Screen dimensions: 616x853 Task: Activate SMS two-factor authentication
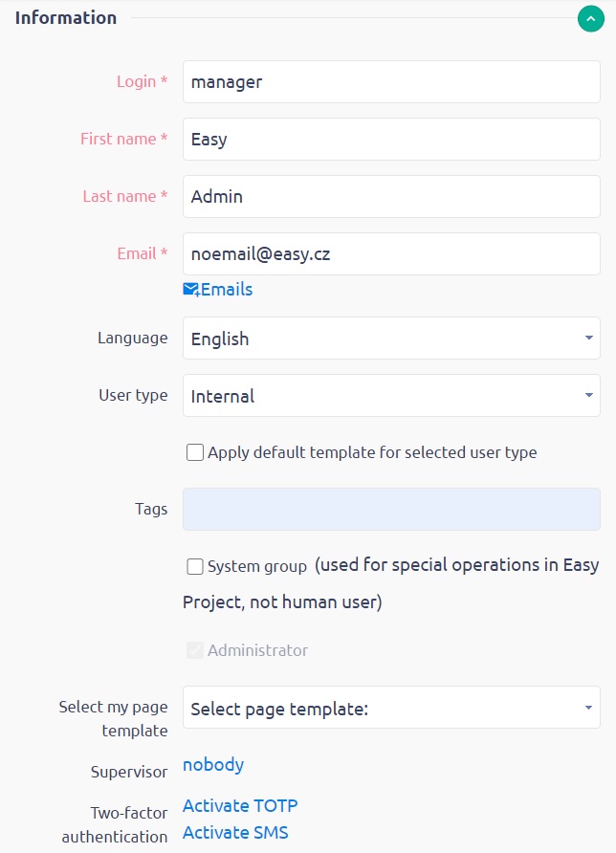pyautogui.click(x=235, y=833)
